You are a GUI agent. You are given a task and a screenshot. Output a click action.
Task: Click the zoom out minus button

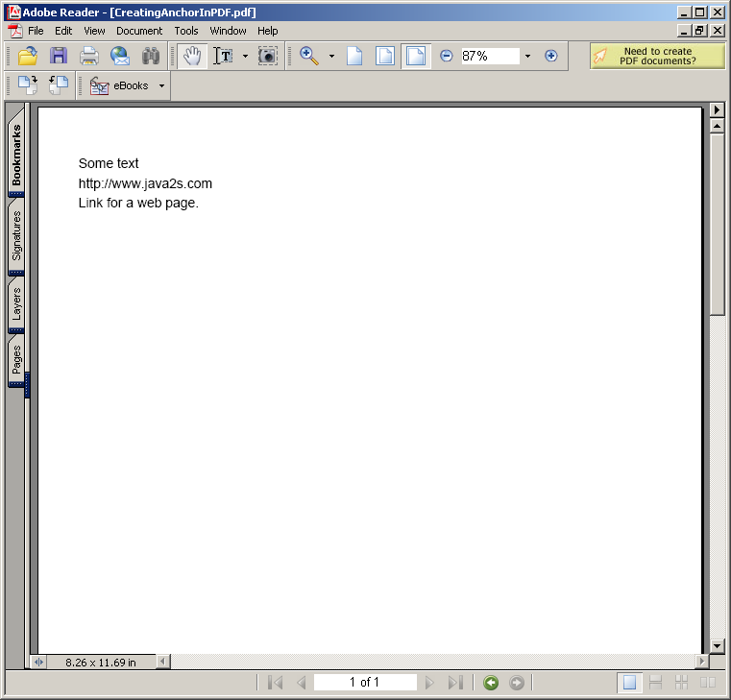point(446,56)
